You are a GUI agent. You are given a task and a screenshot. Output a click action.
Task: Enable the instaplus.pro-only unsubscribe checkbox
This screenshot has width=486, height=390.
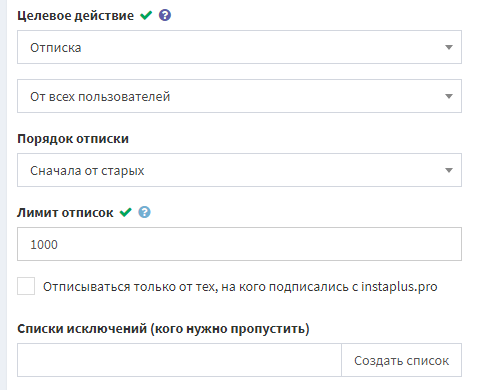point(26,286)
